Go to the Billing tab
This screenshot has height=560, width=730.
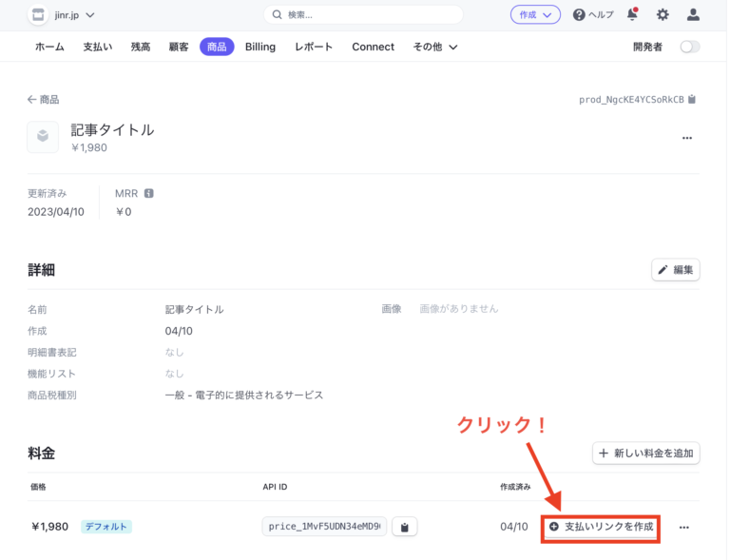(x=260, y=47)
